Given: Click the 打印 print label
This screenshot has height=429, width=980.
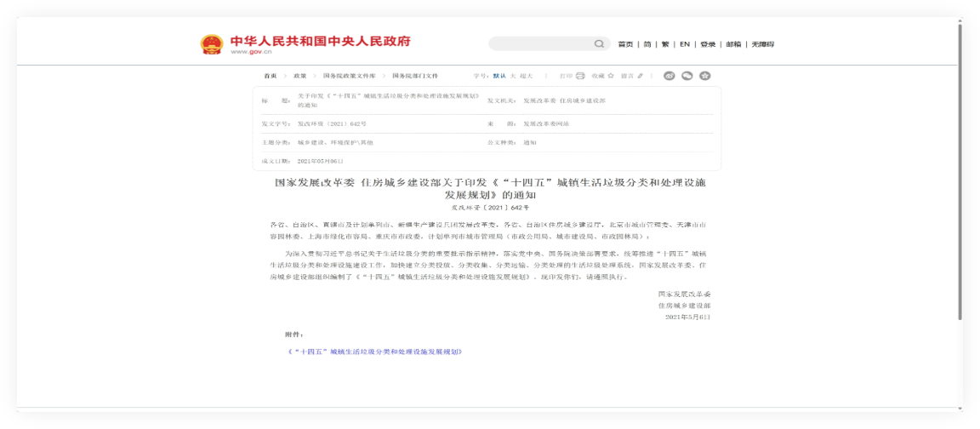Looking at the screenshot, I should pos(566,76).
